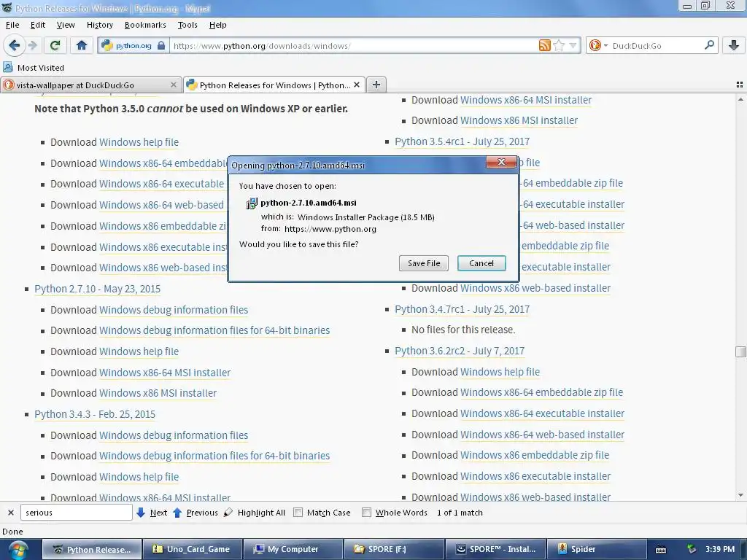
Task: Open the History menu
Action: coord(99,25)
